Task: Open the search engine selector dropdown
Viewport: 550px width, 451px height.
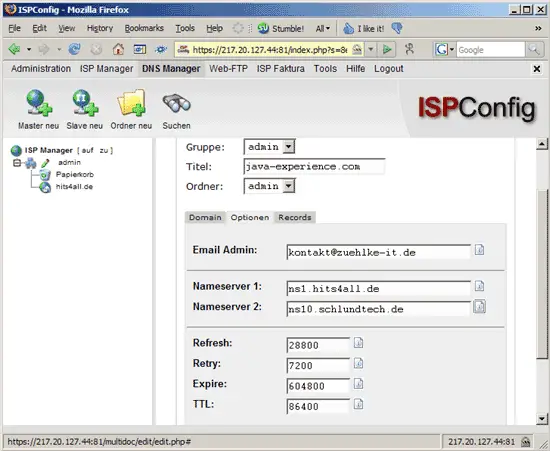Action: (x=452, y=49)
